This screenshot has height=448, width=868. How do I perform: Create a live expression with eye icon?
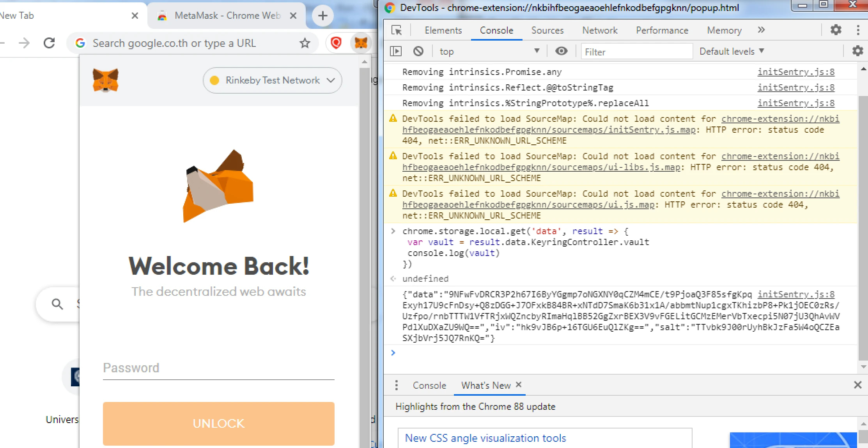click(x=561, y=51)
